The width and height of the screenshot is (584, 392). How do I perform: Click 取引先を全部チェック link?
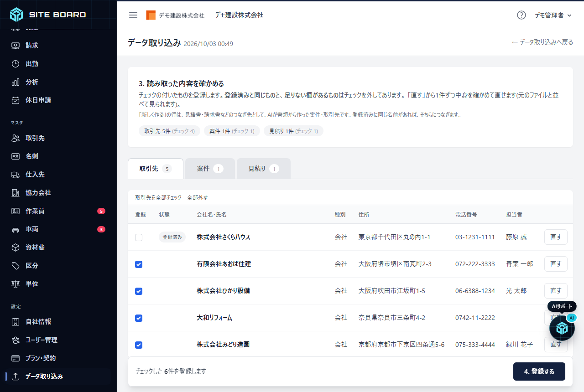click(x=158, y=198)
